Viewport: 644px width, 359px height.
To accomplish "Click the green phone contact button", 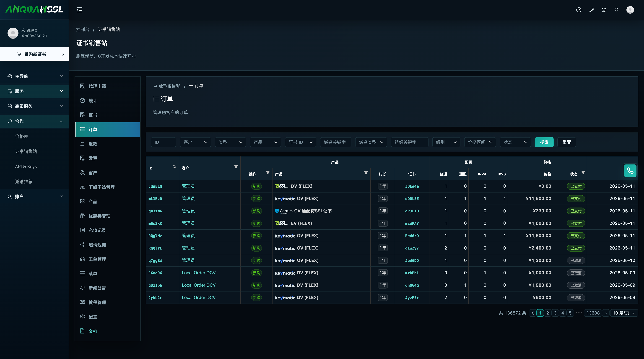I will click(630, 171).
